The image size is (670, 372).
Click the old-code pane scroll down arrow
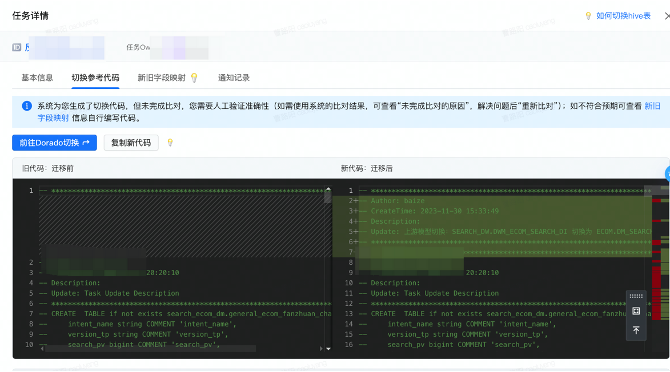(328, 349)
